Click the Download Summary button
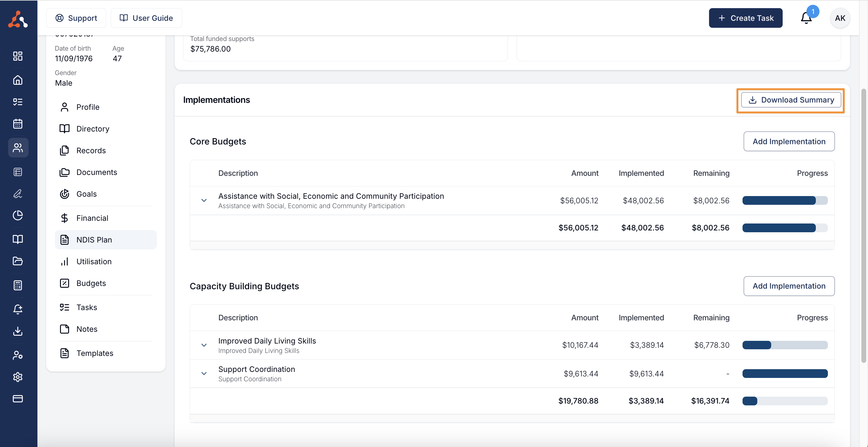This screenshot has height=447, width=868. coord(790,100)
